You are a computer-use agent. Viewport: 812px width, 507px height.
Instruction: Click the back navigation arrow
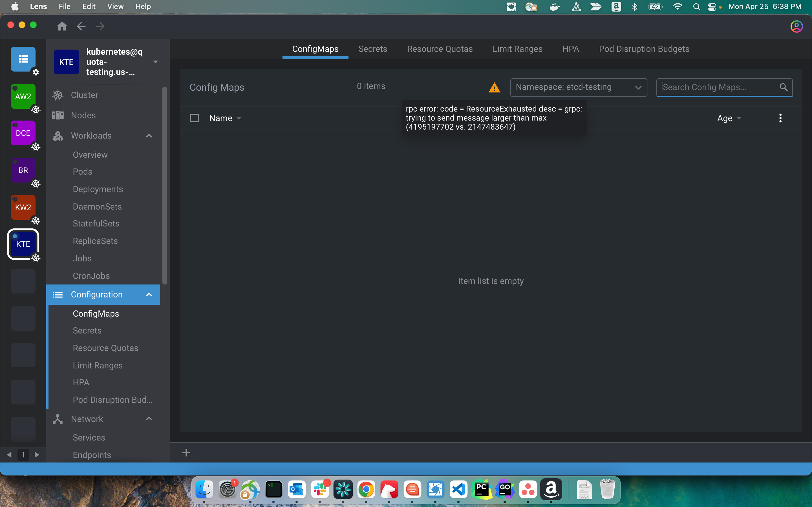tap(81, 26)
